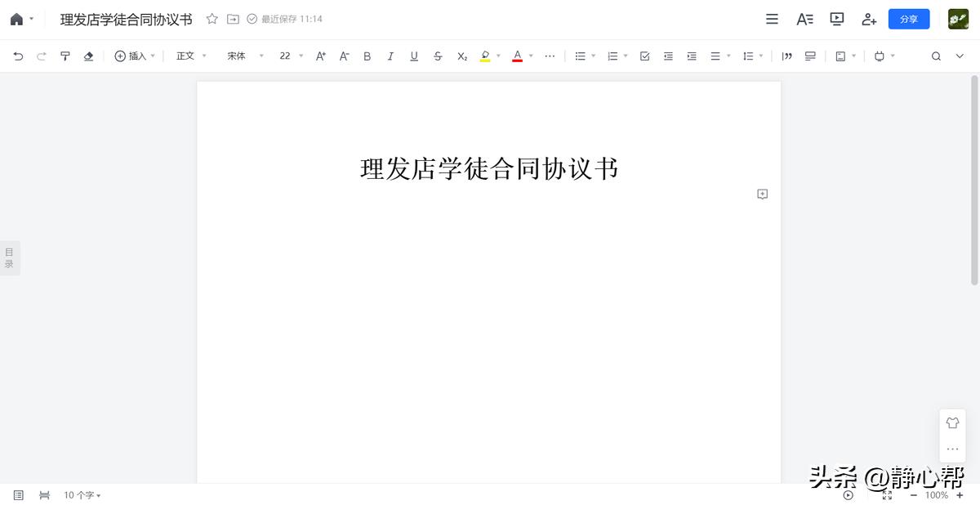Click the clear formatting eraser icon
Viewport: 980px width, 505px height.
(x=88, y=56)
